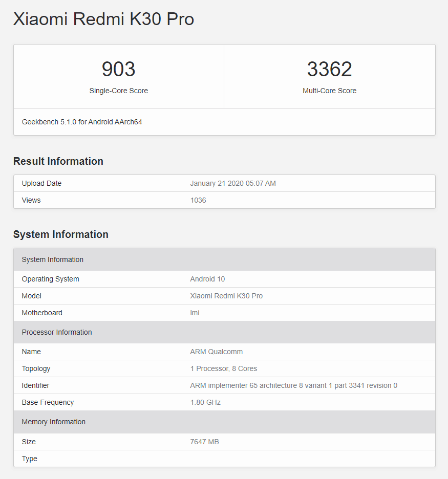
Task: Click the Xiaomi Redmi K30 Pro page title
Action: [x=103, y=19]
